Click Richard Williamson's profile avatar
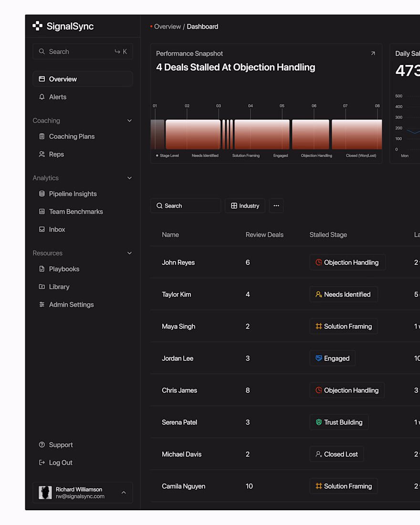 pos(45,493)
